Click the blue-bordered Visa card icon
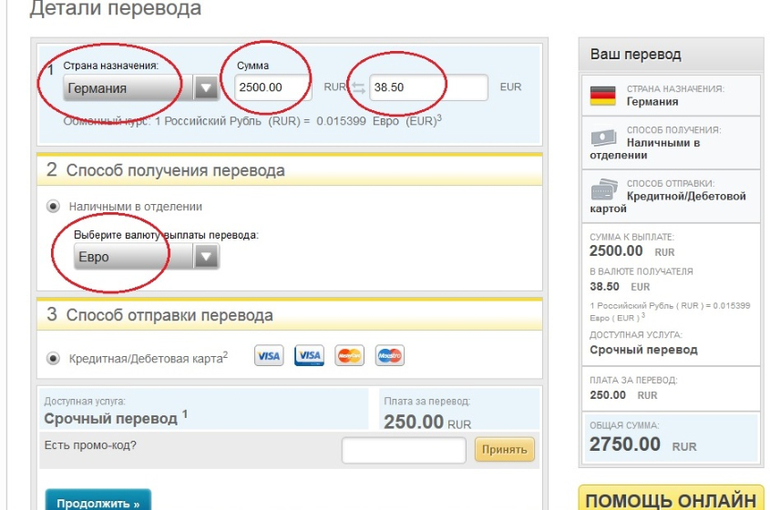Viewport: 770px width, 510px height. click(309, 356)
